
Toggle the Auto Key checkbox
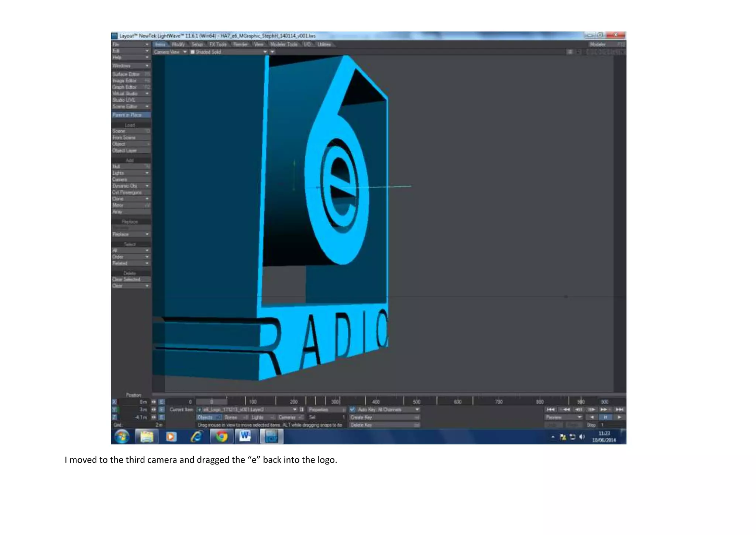352,409
